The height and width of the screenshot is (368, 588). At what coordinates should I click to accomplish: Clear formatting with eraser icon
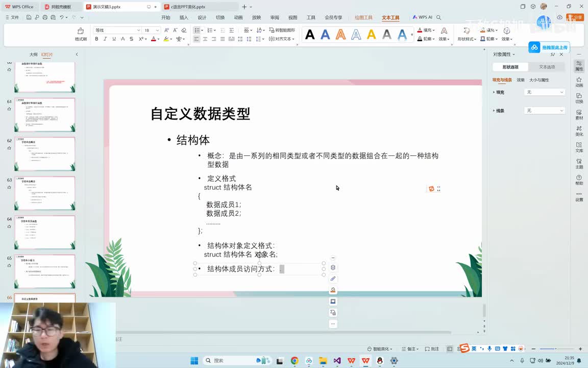(184, 30)
